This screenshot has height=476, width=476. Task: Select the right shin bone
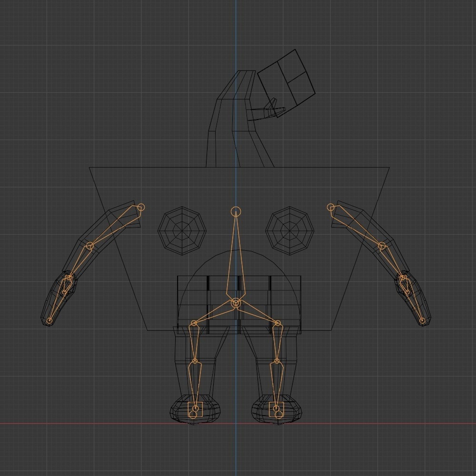[x=277, y=385]
